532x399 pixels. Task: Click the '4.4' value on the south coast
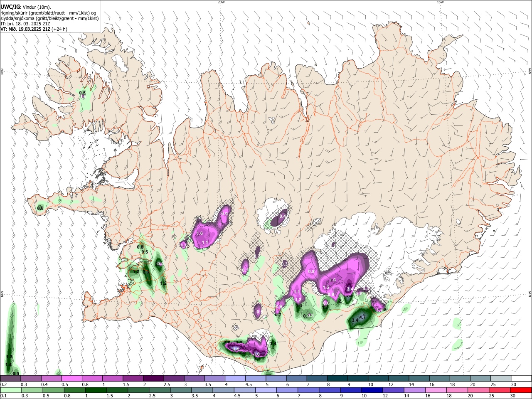(235, 350)
